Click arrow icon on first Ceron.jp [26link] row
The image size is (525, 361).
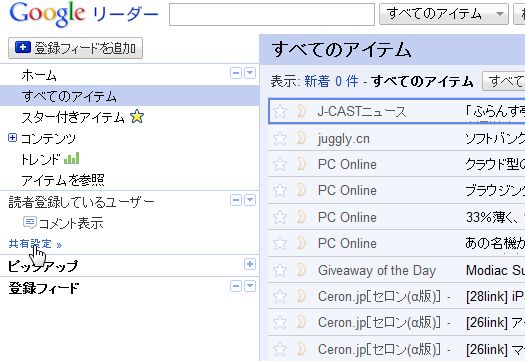coord(302,322)
